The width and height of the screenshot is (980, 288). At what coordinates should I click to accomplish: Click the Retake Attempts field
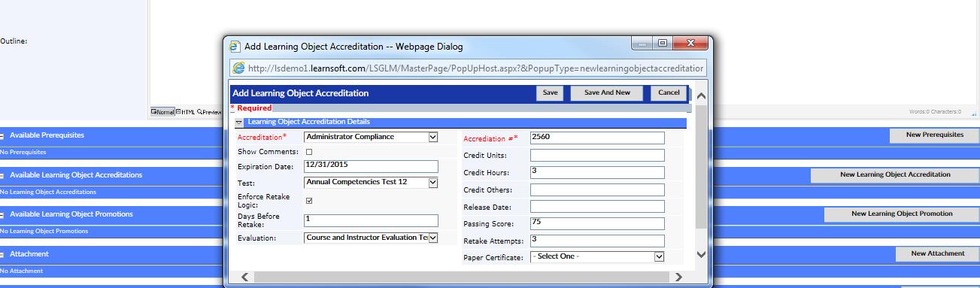tap(597, 241)
